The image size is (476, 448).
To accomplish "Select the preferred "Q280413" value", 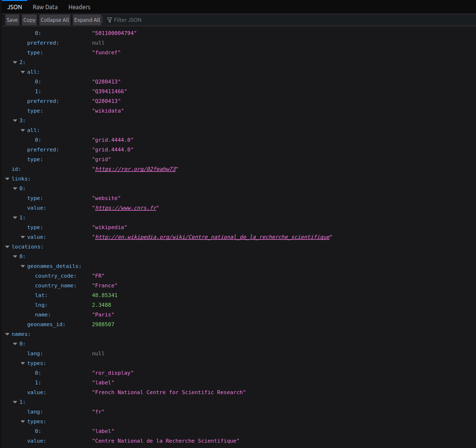I will coord(106,101).
